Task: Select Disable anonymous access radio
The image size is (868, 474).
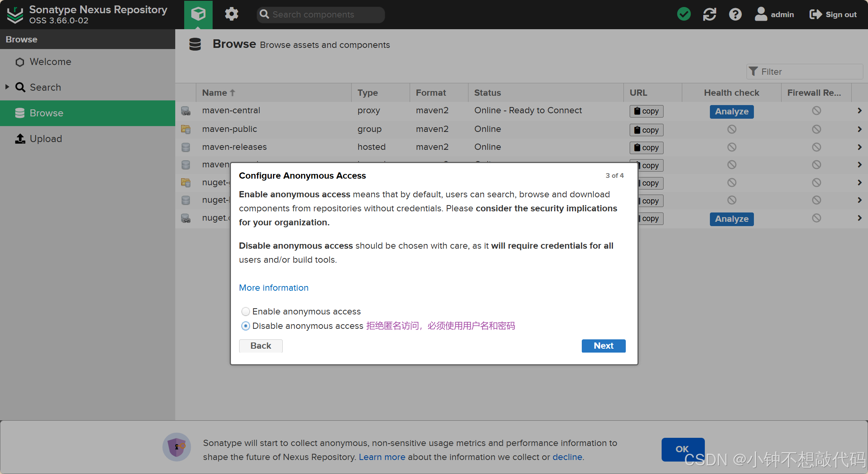Action: 245,326
